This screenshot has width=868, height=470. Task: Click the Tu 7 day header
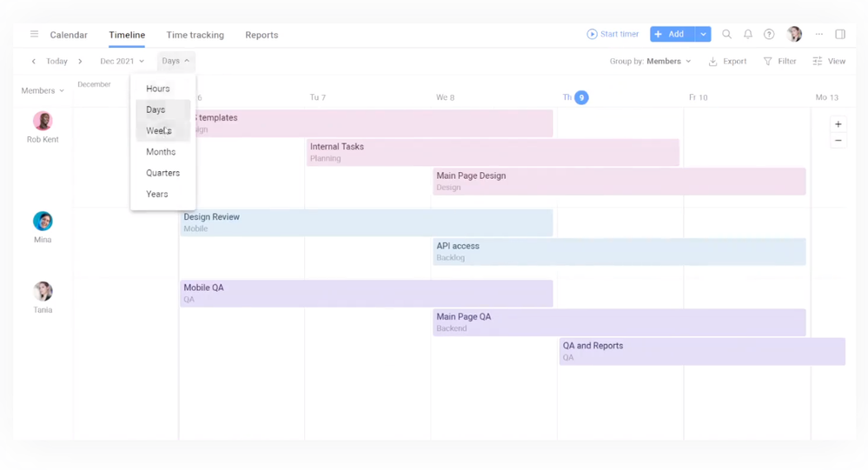tap(318, 97)
